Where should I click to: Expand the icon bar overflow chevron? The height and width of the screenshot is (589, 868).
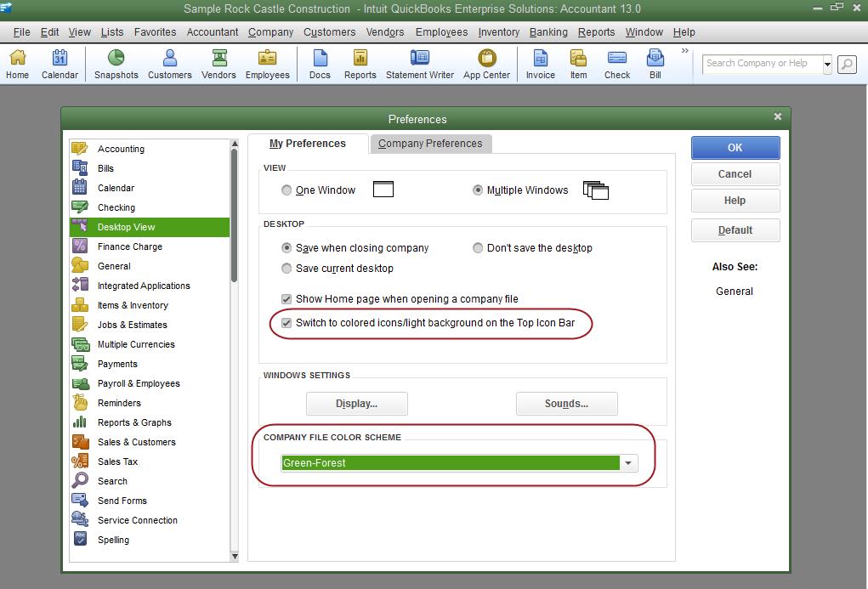click(x=684, y=51)
